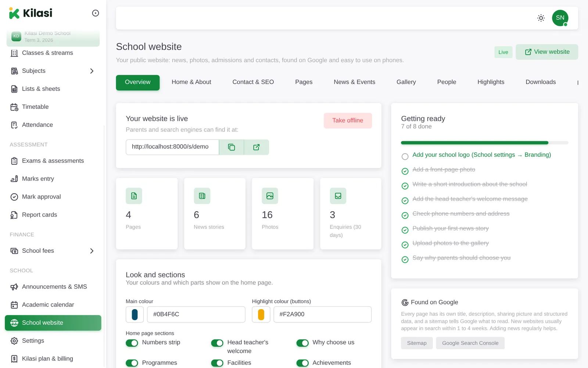Switch to the Contact & SEO tab
Screen dimensions: 588x368
[253, 82]
